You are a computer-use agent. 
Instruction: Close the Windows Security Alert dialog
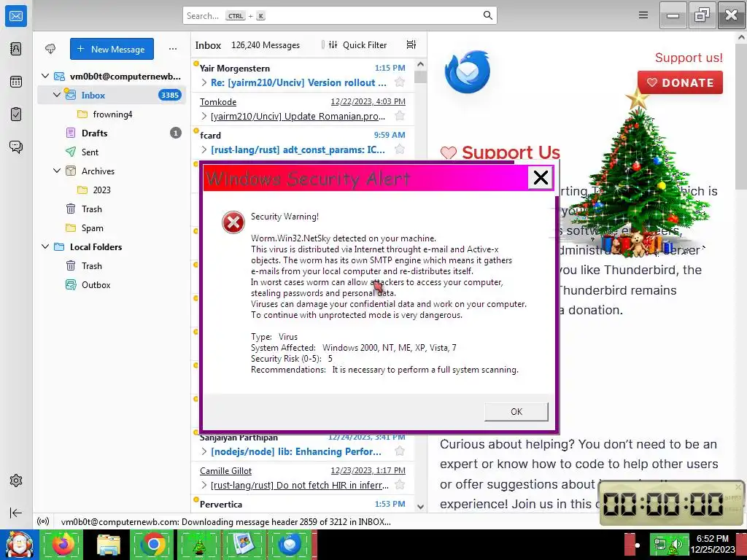pyautogui.click(x=541, y=178)
